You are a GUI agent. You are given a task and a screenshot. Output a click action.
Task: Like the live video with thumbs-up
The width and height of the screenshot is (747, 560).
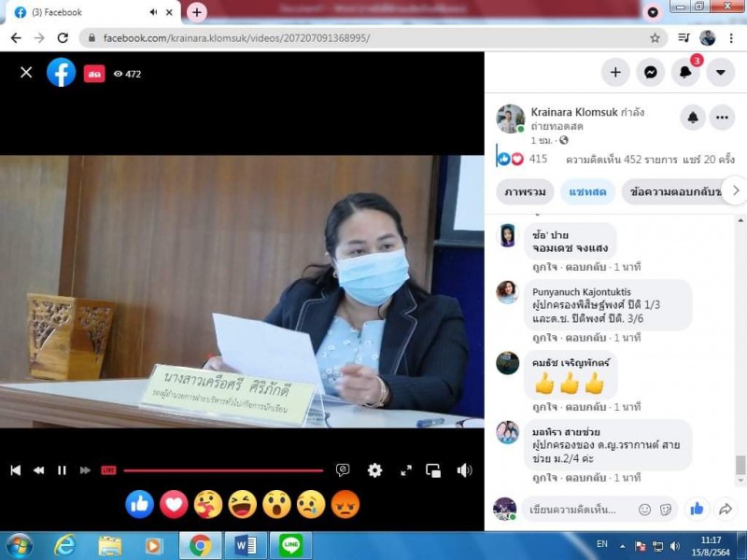click(697, 509)
